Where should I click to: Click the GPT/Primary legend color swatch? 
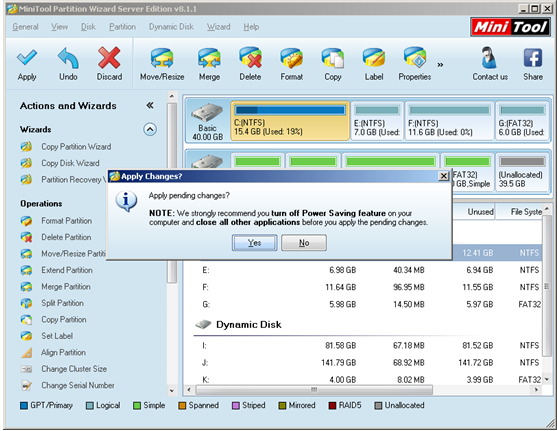[x=24, y=405]
